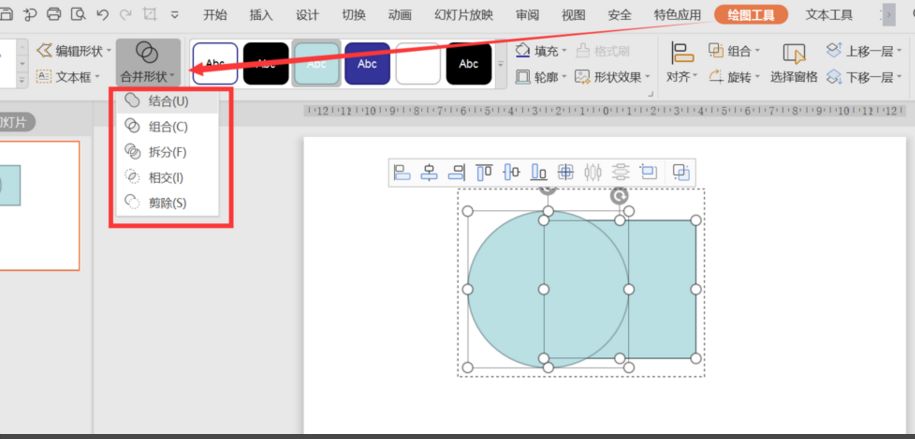The width and height of the screenshot is (915, 439).
Task: Click the print icon in quick access toolbar
Action: tap(54, 15)
